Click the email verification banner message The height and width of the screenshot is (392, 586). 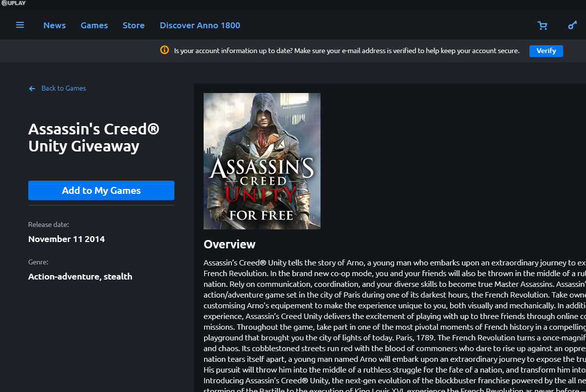click(x=347, y=51)
